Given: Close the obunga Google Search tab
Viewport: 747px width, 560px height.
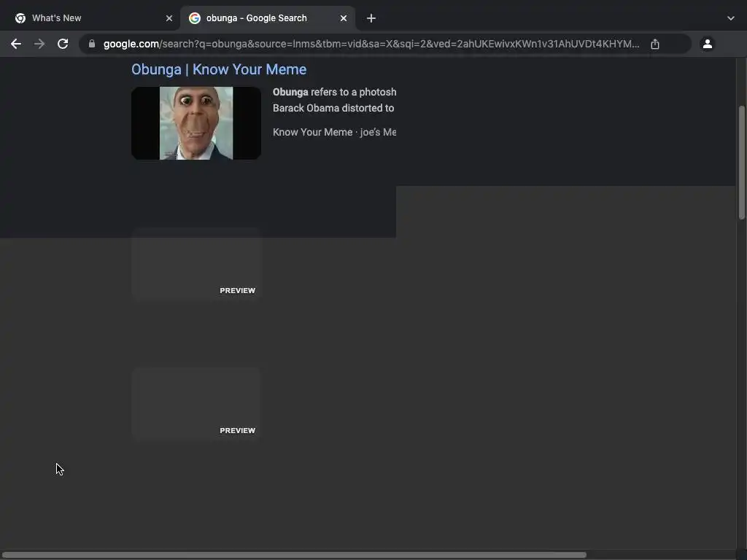Looking at the screenshot, I should (344, 18).
